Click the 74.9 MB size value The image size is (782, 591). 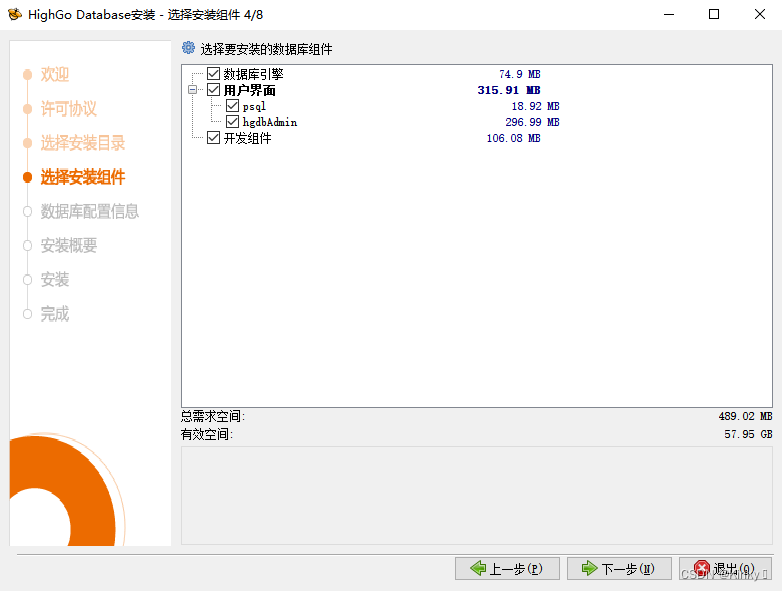coord(520,74)
